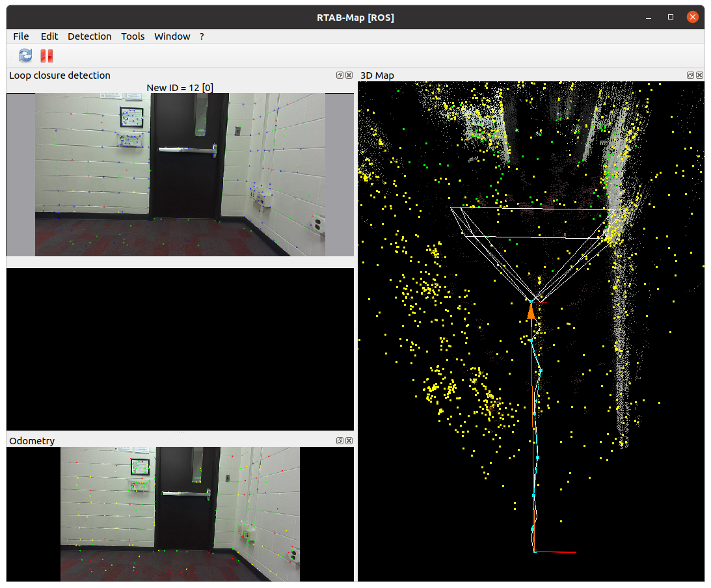Click the blue refresh arrows toolbar icon
This screenshot has width=711, height=588.
click(x=25, y=55)
